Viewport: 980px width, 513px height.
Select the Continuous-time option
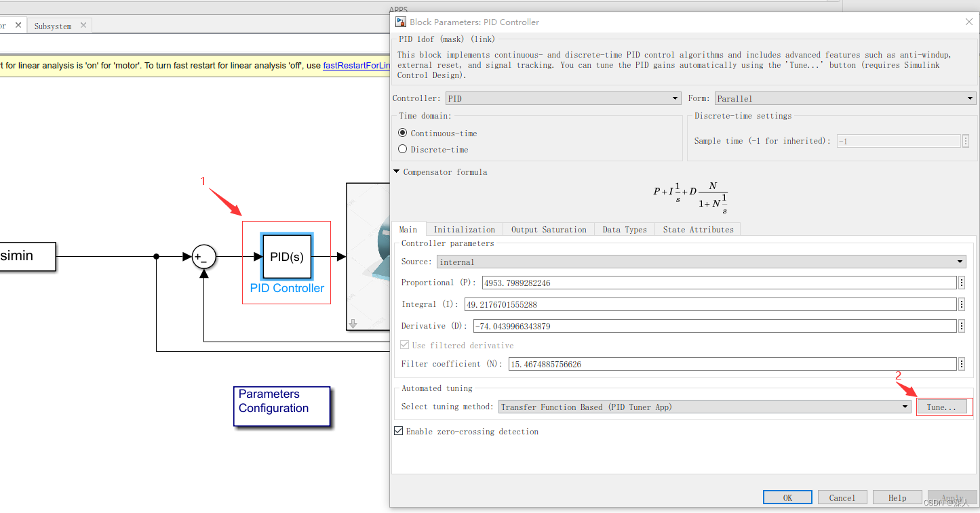(403, 133)
